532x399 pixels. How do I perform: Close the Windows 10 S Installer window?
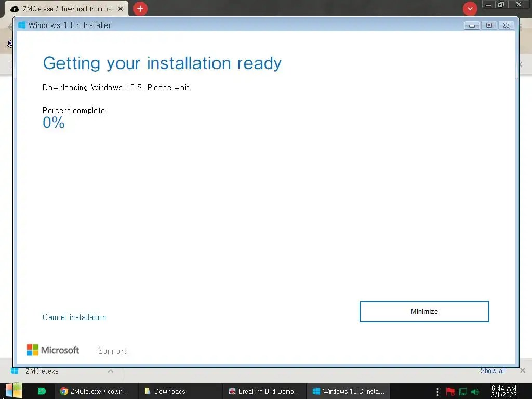pos(506,25)
